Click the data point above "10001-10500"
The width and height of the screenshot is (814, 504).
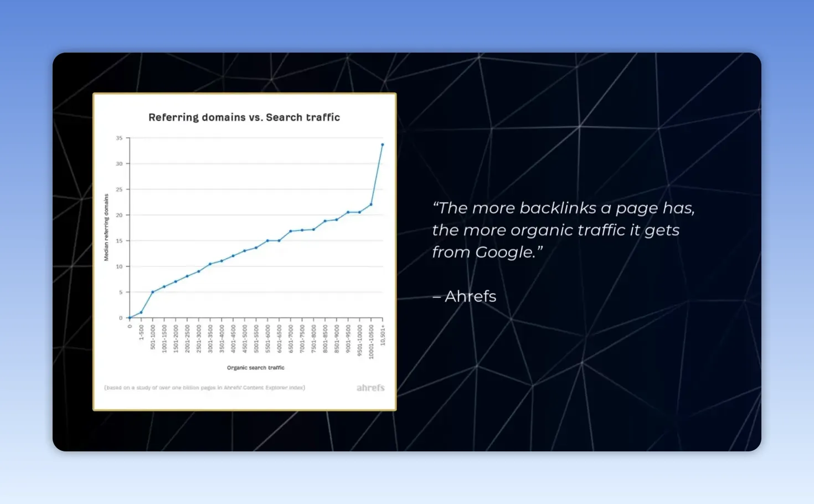point(371,204)
